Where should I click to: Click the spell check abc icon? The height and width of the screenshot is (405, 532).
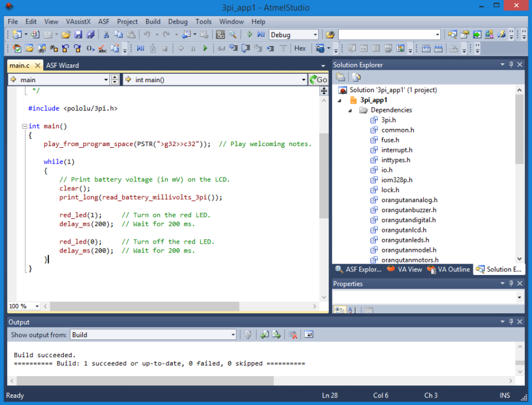(102, 48)
